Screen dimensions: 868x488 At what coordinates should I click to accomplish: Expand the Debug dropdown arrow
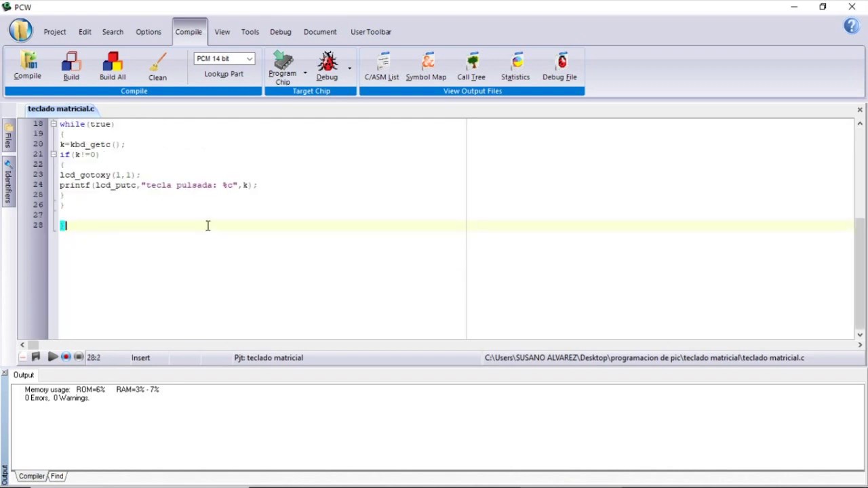(x=349, y=68)
